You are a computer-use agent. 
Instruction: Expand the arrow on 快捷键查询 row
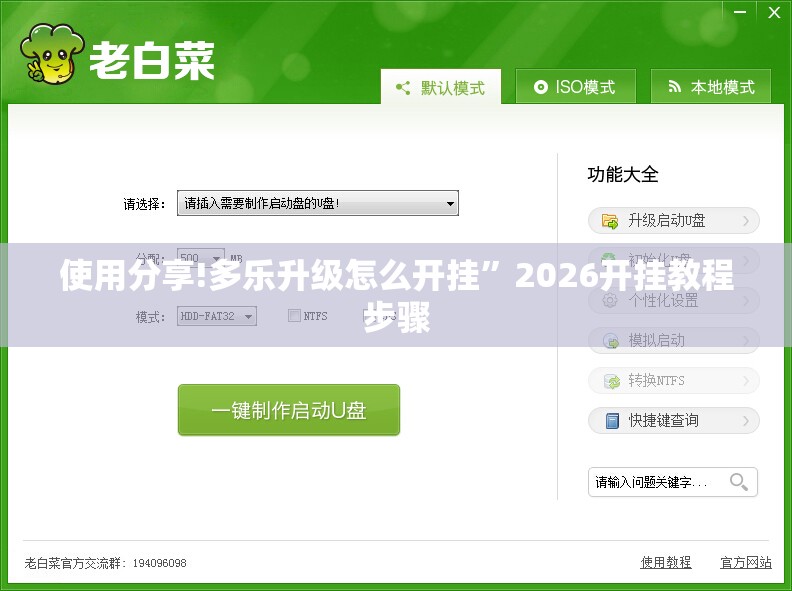click(x=746, y=420)
